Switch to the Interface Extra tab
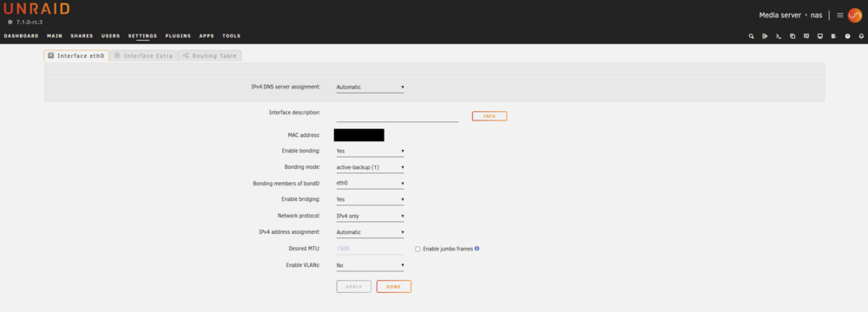This screenshot has width=868, height=312. pos(144,55)
